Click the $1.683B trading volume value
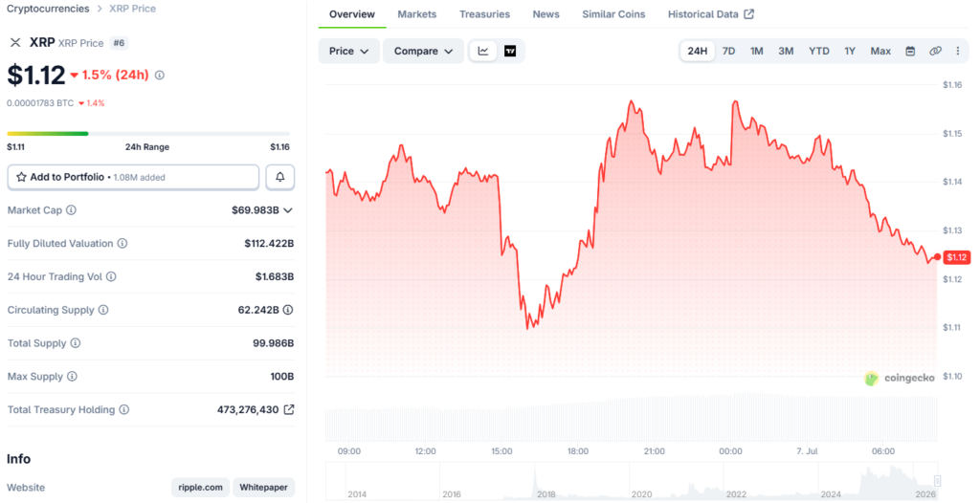 pyautogui.click(x=275, y=276)
